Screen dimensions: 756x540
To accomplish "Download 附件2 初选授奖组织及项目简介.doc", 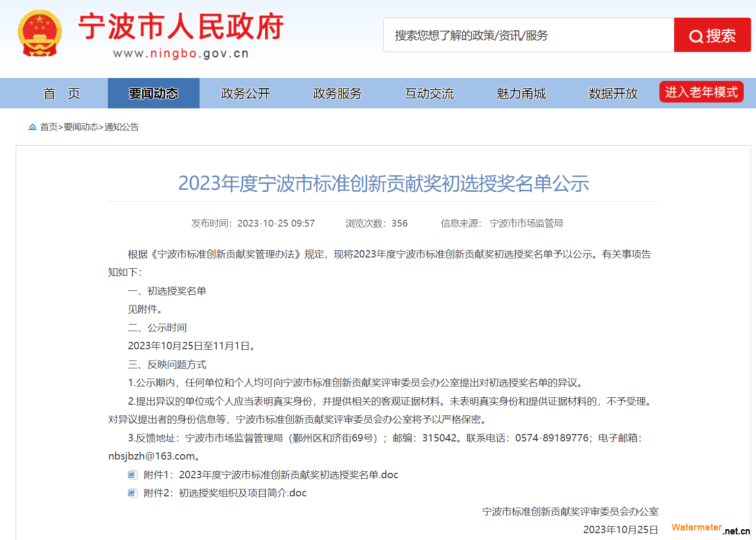I will pyautogui.click(x=225, y=493).
